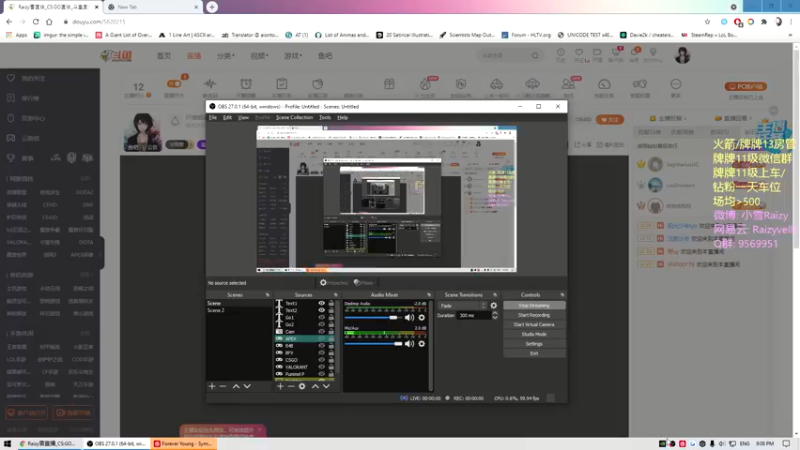Add a new source with the plus icon
Image resolution: width=800 pixels, height=450 pixels.
[x=280, y=386]
